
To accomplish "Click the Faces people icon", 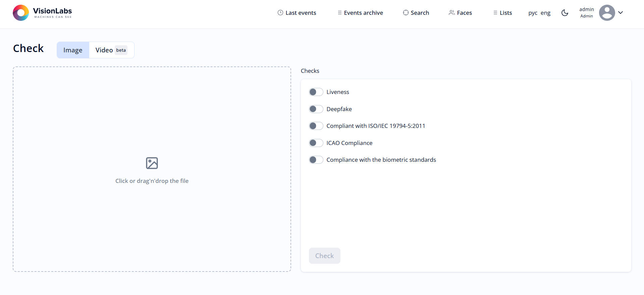I will (452, 13).
